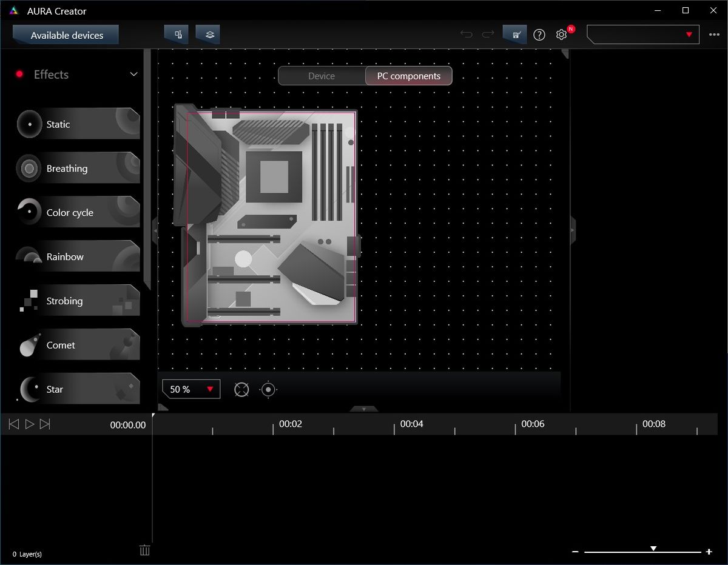Open the layers stack icon
Viewport: 728px width, 565px height.
click(207, 35)
